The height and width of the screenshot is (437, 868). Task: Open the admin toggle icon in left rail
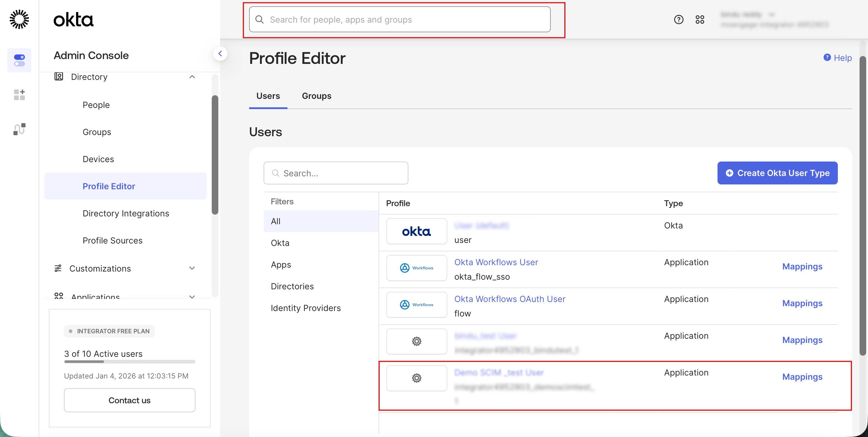tap(19, 60)
